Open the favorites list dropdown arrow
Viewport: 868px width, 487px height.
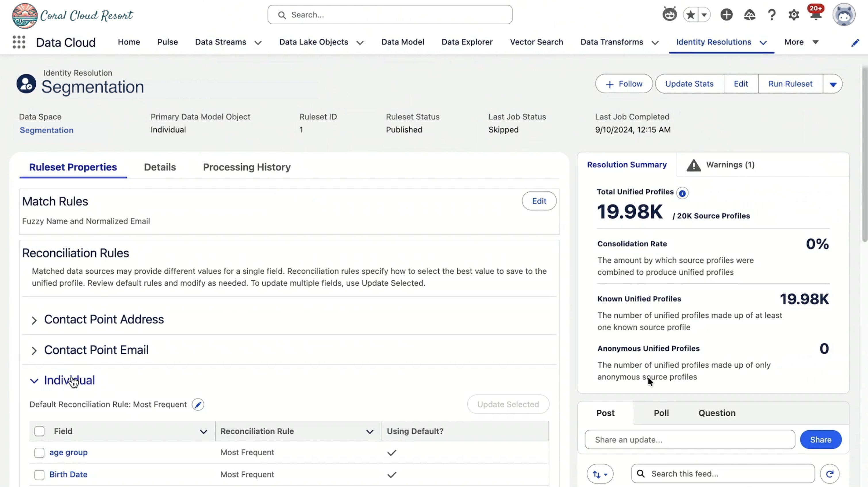pos(704,14)
